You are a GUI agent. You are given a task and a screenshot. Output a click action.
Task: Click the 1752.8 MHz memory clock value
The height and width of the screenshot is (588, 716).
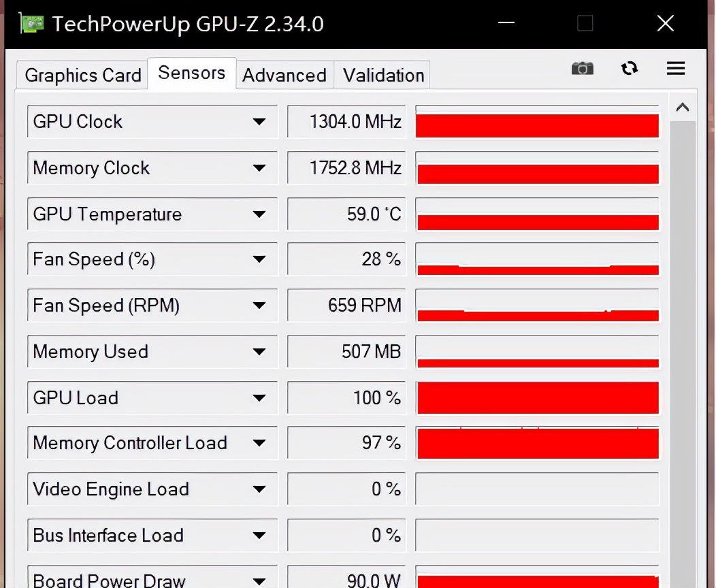coord(346,168)
